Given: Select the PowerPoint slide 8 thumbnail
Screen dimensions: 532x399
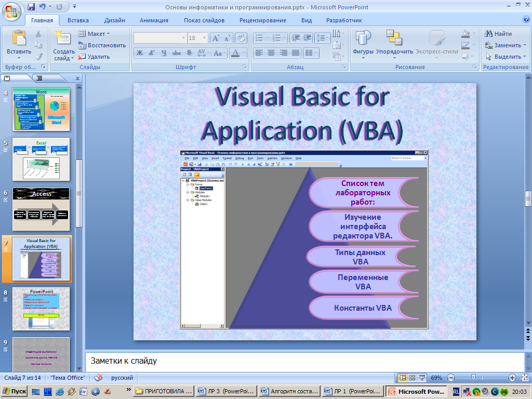Looking at the screenshot, I should [41, 309].
